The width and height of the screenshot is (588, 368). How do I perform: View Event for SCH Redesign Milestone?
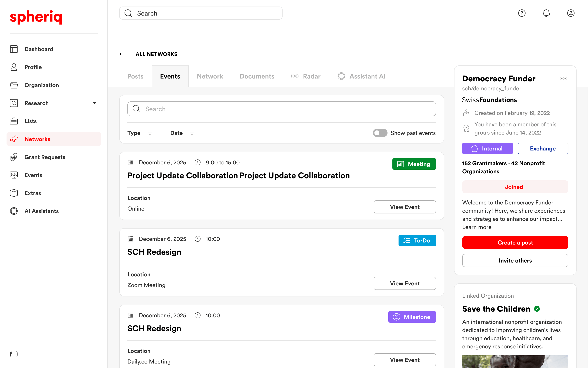pyautogui.click(x=405, y=360)
